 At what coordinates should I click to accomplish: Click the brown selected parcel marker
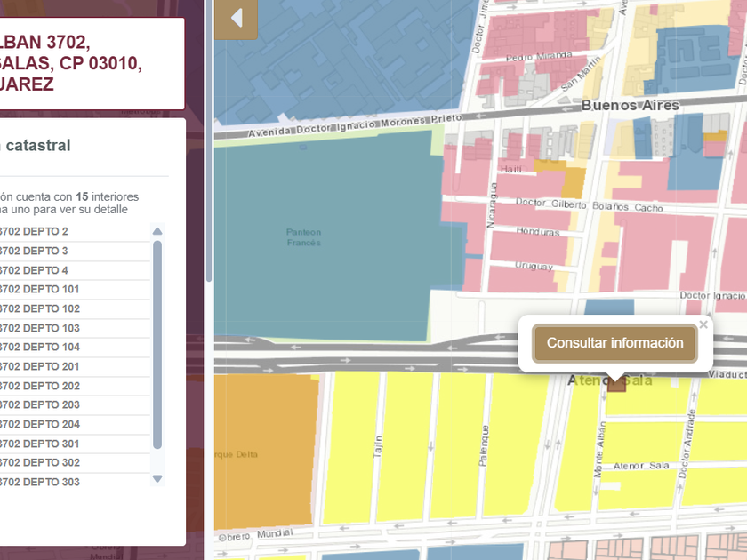[x=616, y=384]
